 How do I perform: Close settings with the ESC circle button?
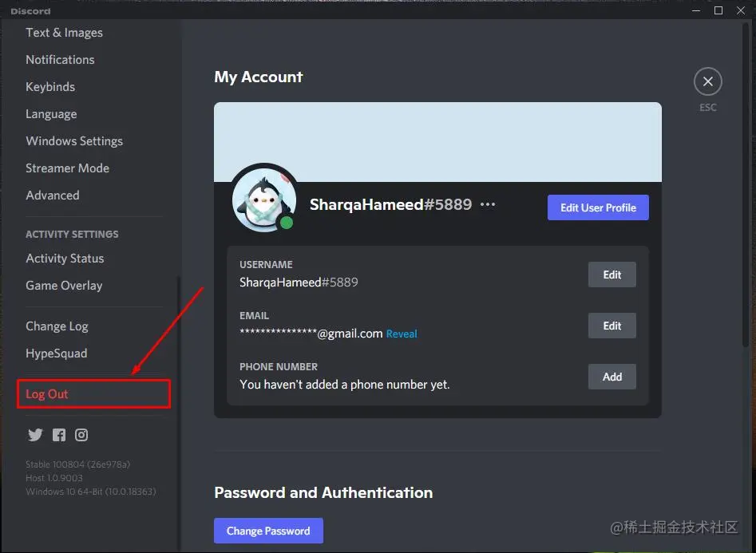point(708,81)
